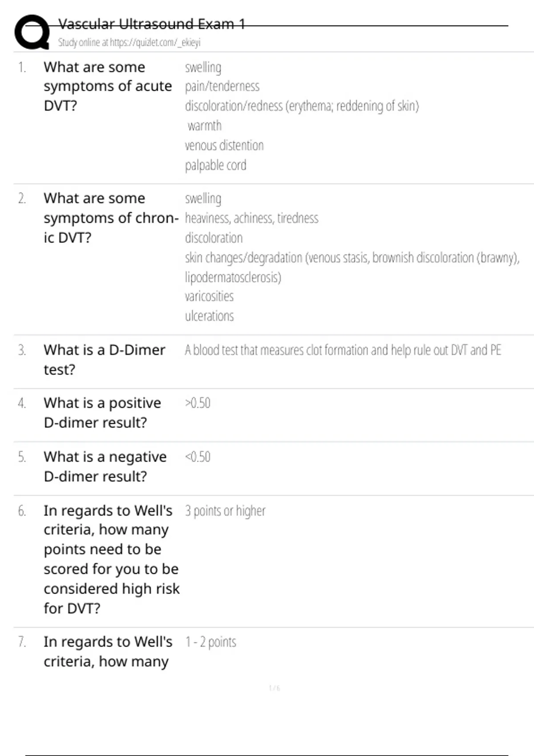Select the 'palpable cord' answer line
Screen dimensions: 534x756
(215, 165)
